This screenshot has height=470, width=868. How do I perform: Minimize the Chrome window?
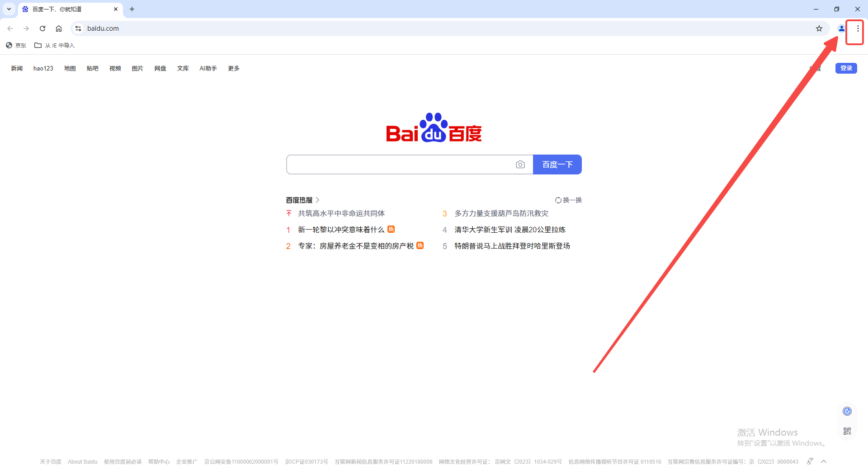(x=816, y=9)
